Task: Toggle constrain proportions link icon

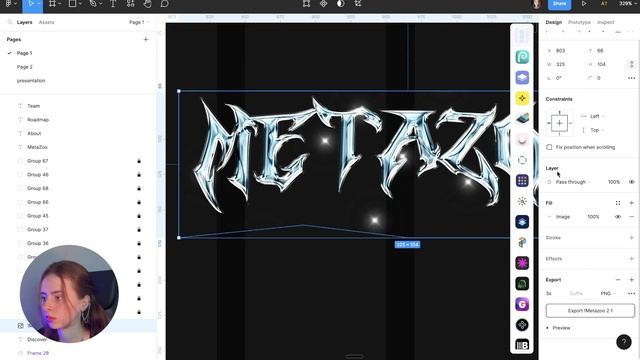Action: [631, 64]
